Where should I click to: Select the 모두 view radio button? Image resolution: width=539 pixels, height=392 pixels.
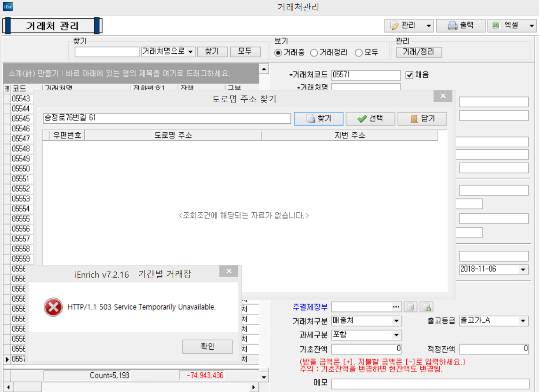(359, 53)
